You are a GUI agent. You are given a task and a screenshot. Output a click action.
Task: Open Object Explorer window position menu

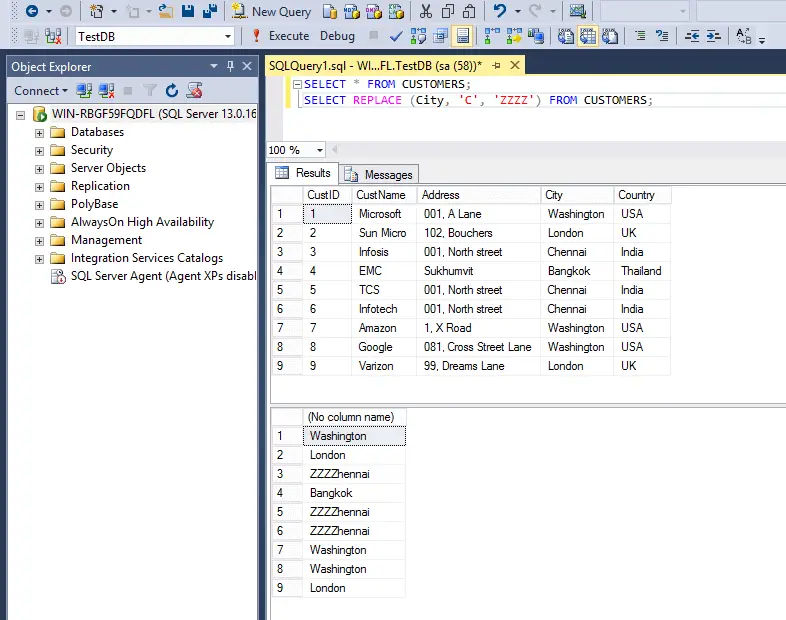[214, 66]
